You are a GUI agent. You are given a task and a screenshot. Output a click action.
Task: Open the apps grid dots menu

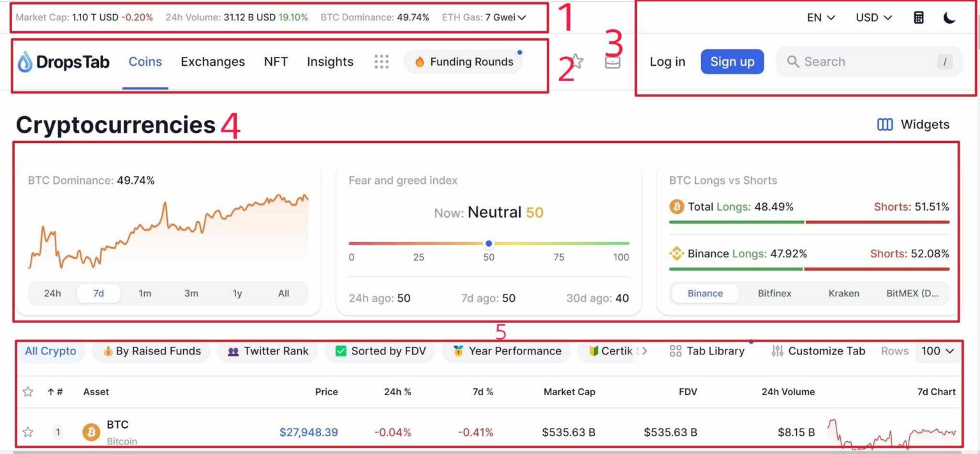(382, 62)
